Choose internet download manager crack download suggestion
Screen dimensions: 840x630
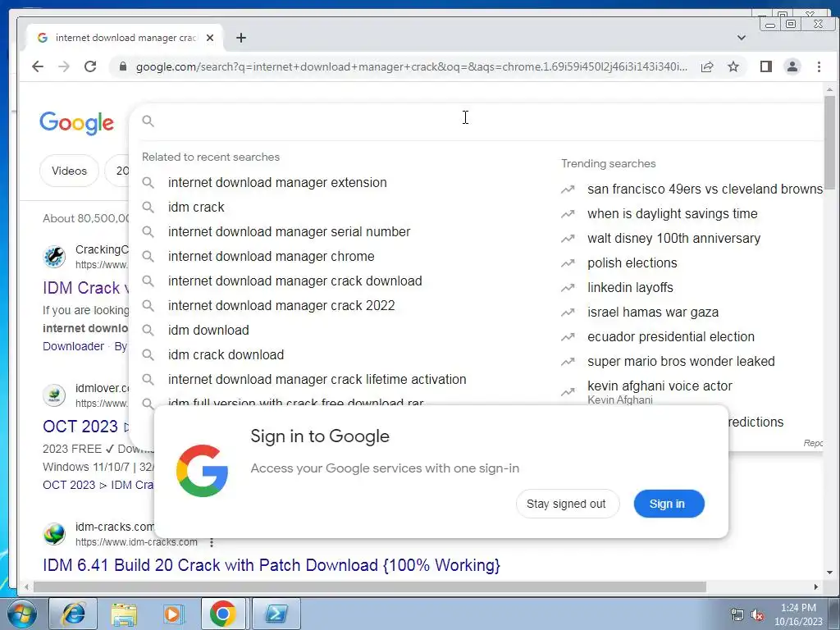294,281
